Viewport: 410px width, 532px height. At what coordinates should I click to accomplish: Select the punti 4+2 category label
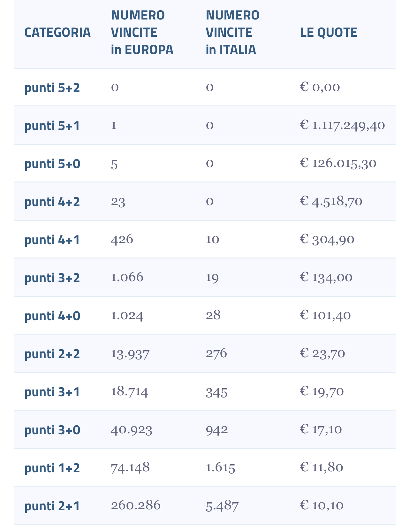[x=52, y=202]
